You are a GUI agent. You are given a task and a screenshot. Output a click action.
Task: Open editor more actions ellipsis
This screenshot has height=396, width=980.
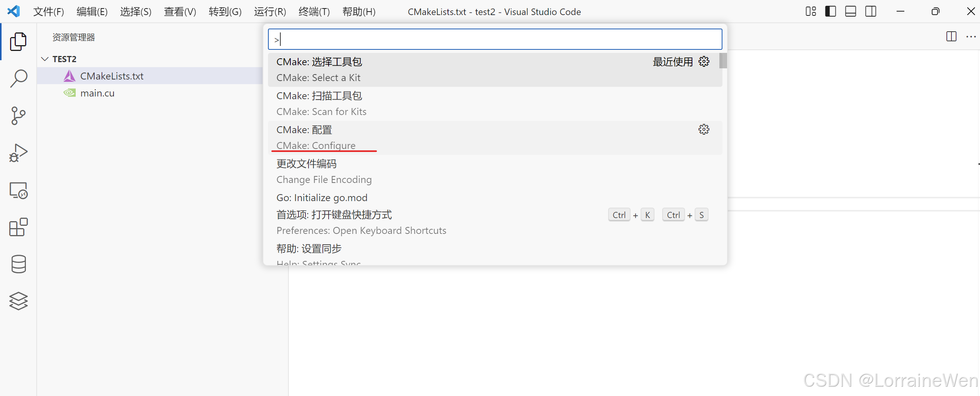pyautogui.click(x=971, y=37)
